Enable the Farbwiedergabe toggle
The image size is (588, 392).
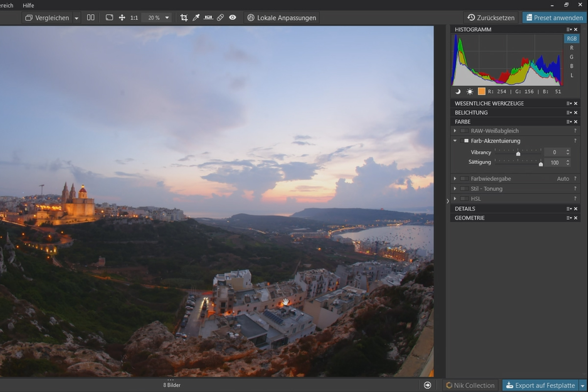click(464, 179)
